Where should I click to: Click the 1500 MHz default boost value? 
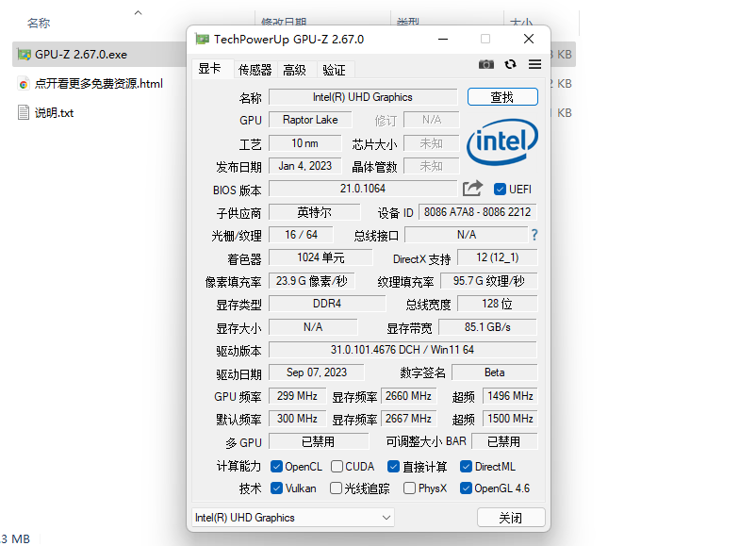click(510, 419)
